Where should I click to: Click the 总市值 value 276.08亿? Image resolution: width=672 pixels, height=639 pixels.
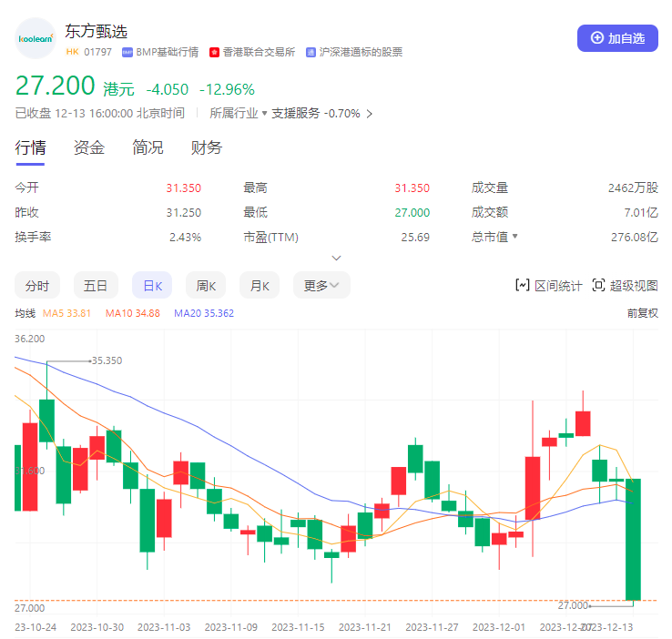point(635,238)
